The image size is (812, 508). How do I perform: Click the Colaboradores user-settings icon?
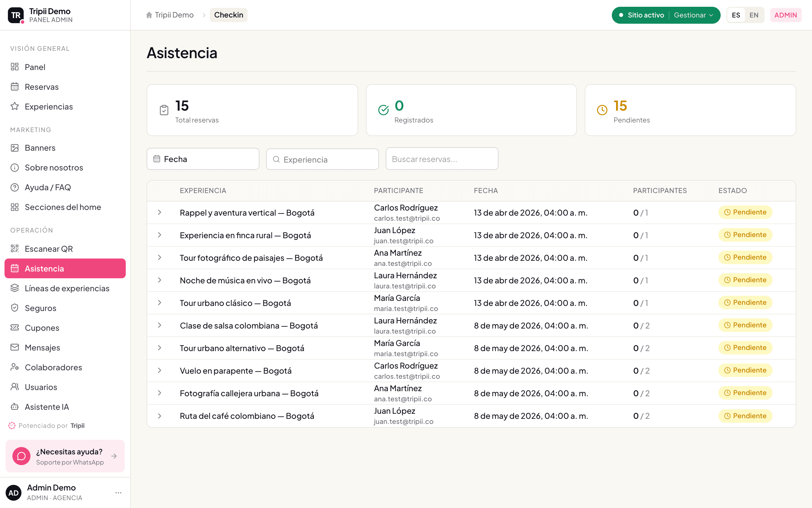click(x=15, y=367)
